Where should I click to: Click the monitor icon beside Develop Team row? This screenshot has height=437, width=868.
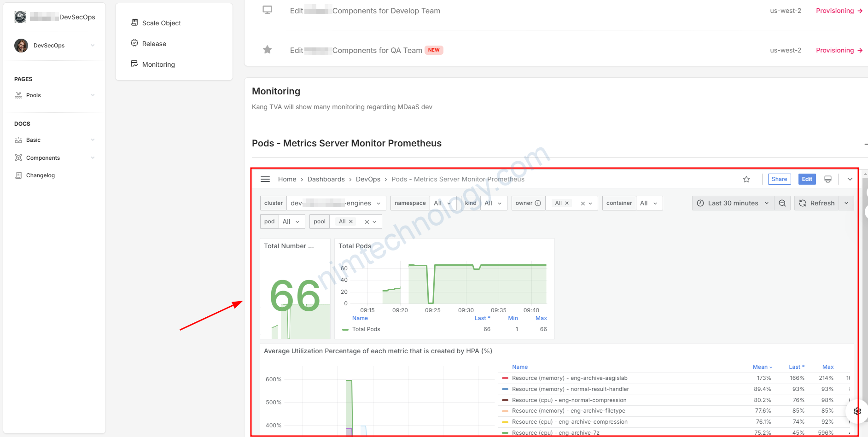267,10
